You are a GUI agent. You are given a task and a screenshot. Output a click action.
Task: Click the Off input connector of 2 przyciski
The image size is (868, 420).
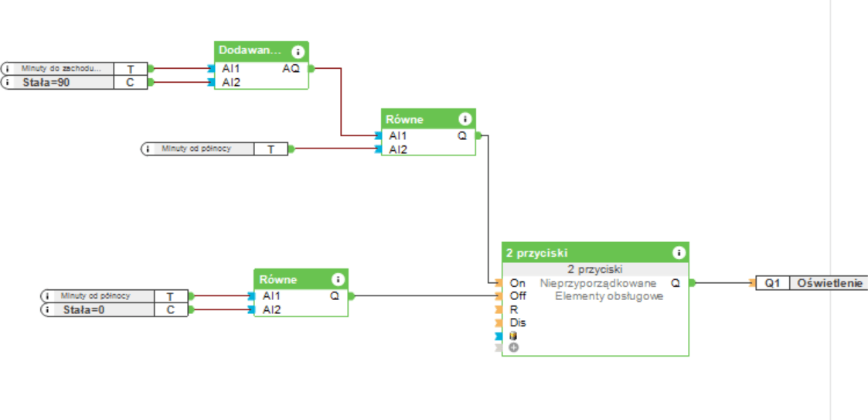(x=499, y=295)
